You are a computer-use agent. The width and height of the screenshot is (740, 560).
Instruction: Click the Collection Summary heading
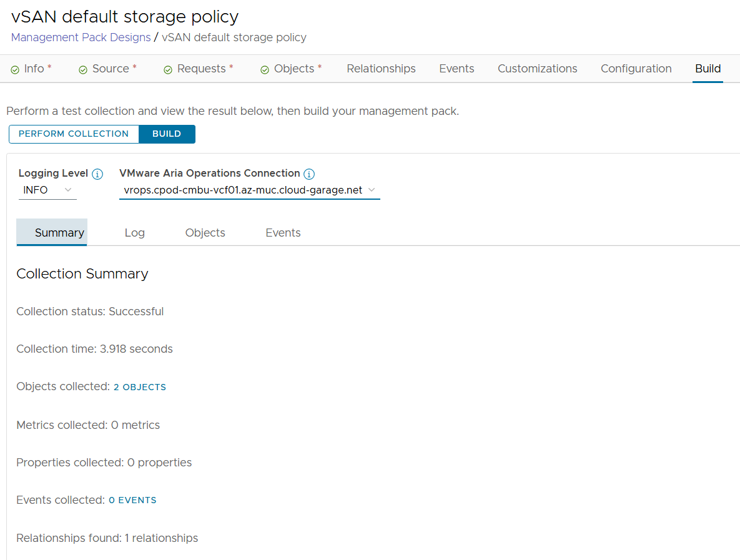click(82, 273)
